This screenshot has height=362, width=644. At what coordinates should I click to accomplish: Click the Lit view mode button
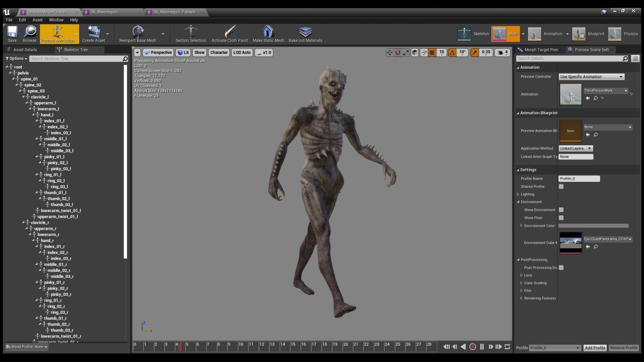coord(183,53)
